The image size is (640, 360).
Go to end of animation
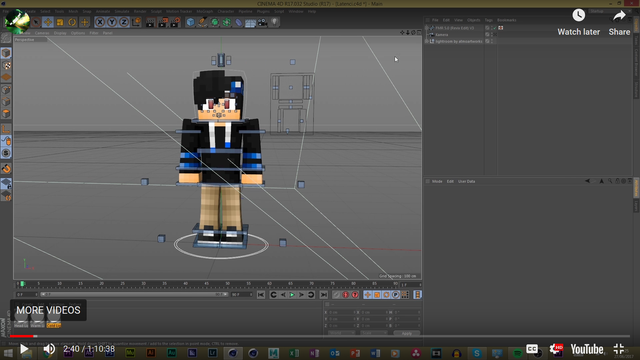(x=324, y=295)
